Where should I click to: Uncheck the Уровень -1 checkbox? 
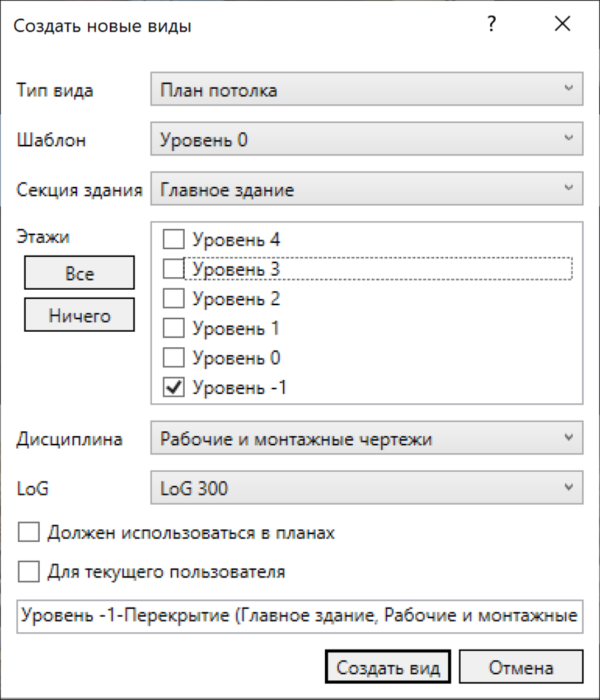pos(173,388)
